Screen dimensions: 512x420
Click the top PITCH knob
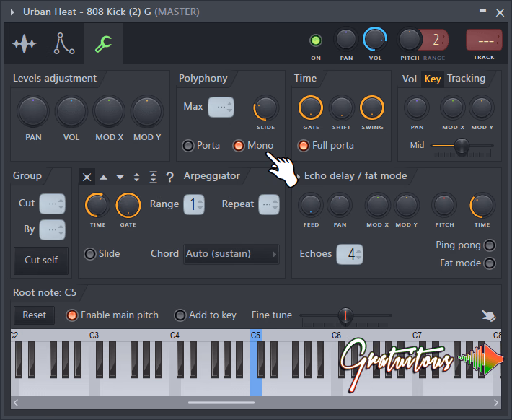tap(409, 40)
